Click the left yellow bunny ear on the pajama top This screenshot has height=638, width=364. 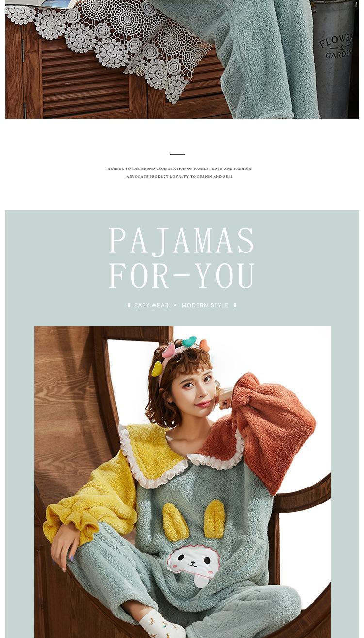coord(174,522)
